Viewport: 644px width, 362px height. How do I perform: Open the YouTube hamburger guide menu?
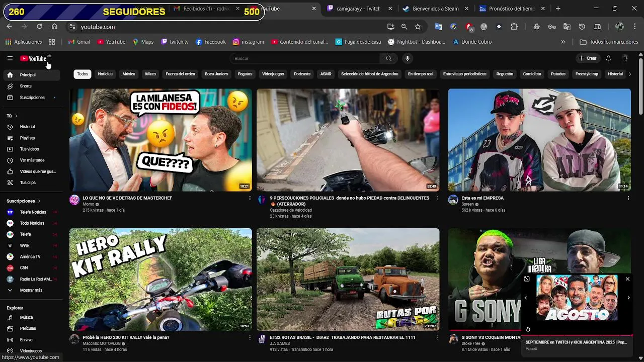coord(10,58)
